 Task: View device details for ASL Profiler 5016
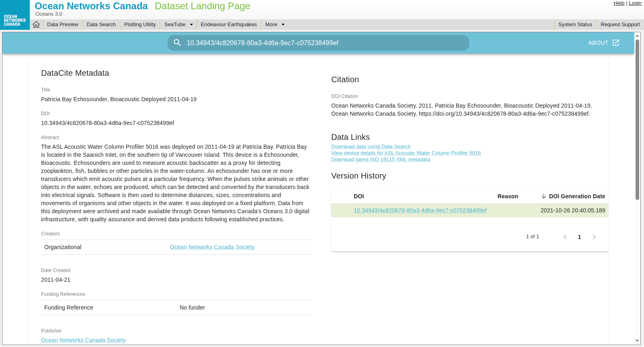[406, 153]
